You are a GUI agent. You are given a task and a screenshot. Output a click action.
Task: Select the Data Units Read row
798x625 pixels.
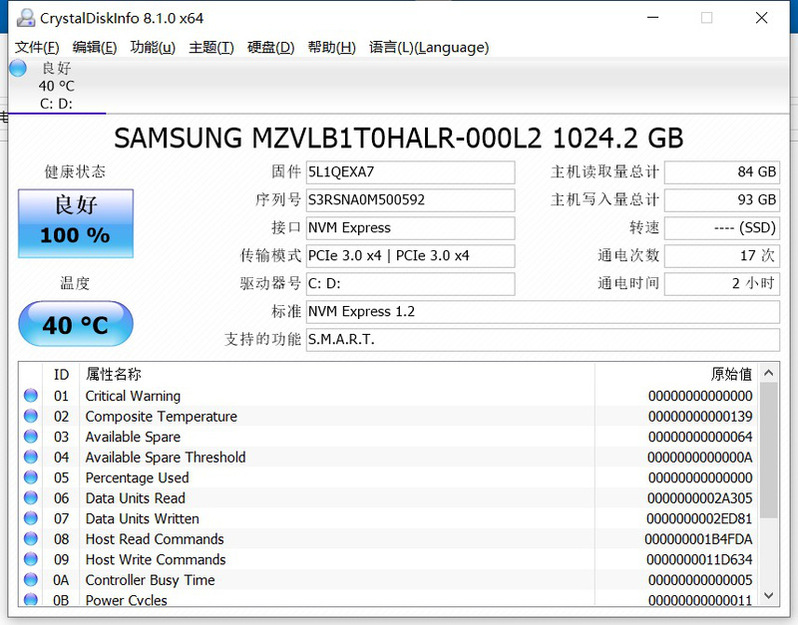click(389, 497)
